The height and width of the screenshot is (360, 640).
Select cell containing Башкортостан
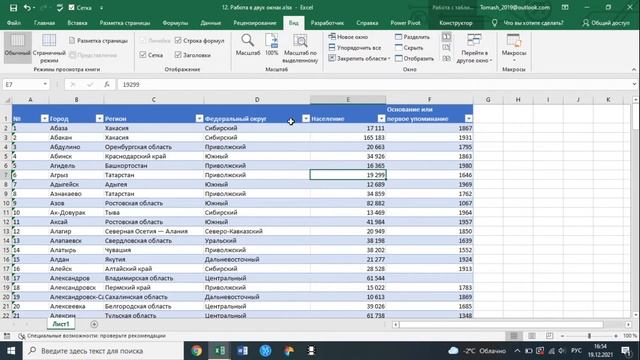(154, 166)
